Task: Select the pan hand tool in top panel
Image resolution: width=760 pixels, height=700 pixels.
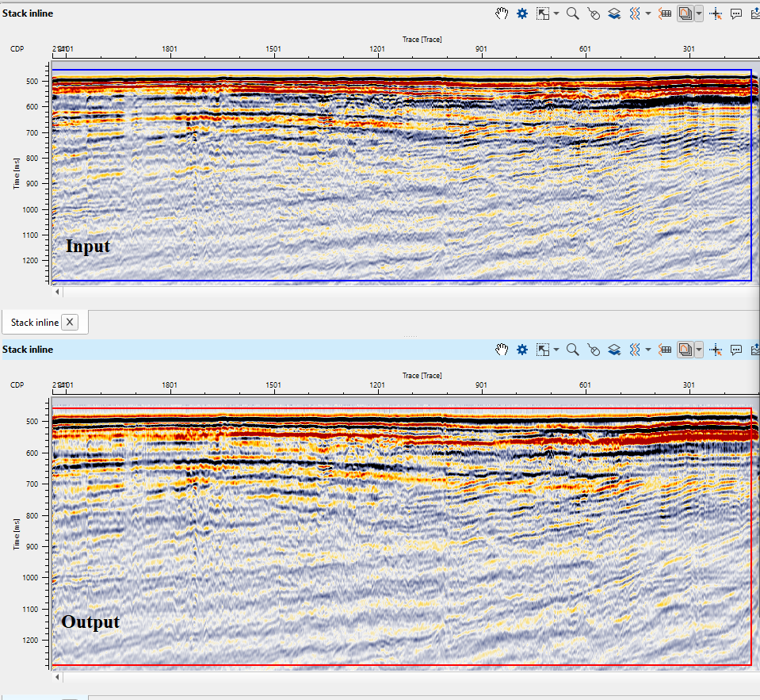Action: point(502,13)
